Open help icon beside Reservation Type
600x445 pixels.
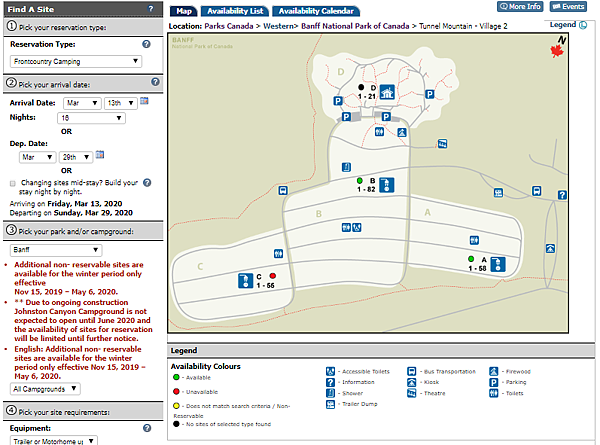[x=146, y=44]
